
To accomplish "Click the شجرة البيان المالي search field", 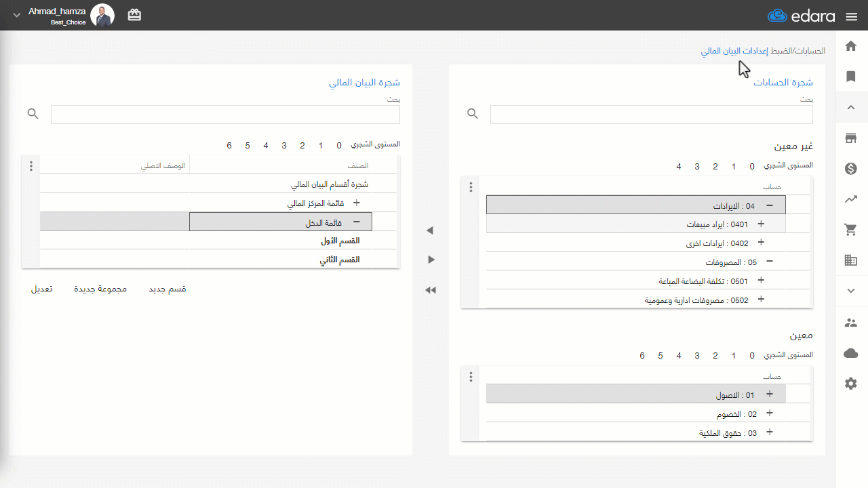I will 225,115.
